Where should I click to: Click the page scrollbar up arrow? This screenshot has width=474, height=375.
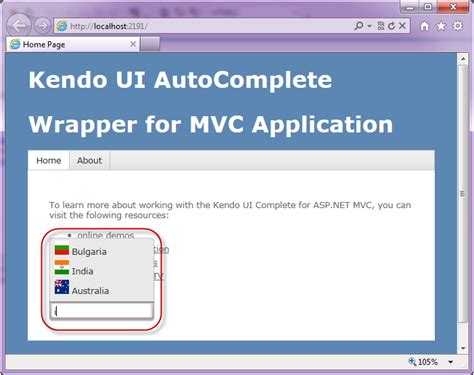point(463,59)
